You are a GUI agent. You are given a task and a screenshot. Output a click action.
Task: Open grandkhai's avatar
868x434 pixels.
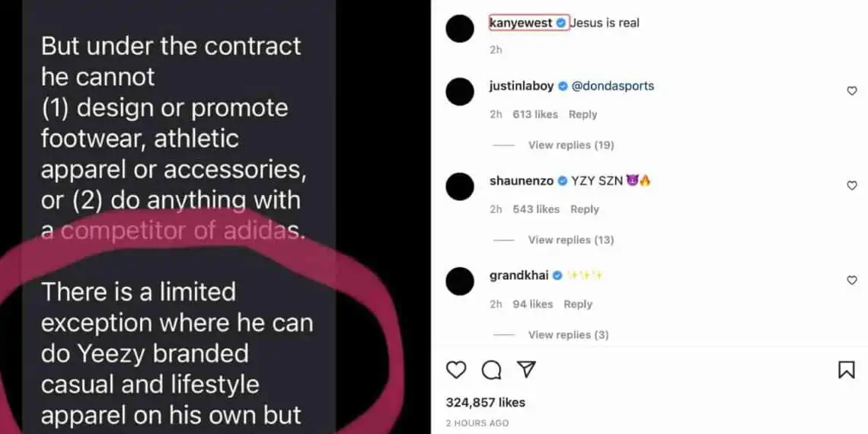pyautogui.click(x=459, y=281)
